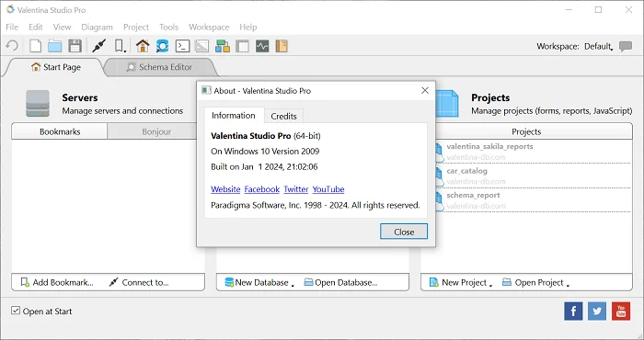Click the Built on Jan 1 2024 text
This screenshot has height=340, width=644.
pos(264,167)
